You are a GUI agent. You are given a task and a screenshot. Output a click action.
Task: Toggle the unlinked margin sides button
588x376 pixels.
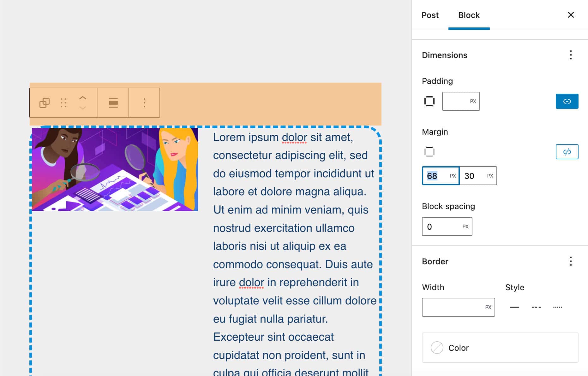pyautogui.click(x=567, y=152)
